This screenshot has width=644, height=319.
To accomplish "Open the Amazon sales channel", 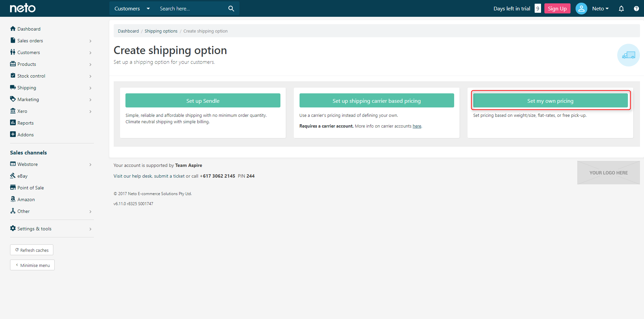I will pos(26,199).
